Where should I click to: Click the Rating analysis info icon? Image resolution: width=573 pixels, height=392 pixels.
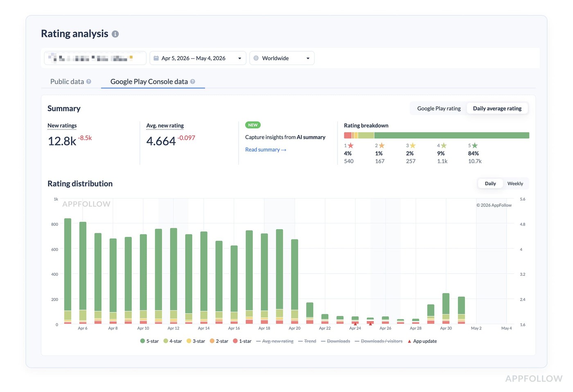coord(115,34)
